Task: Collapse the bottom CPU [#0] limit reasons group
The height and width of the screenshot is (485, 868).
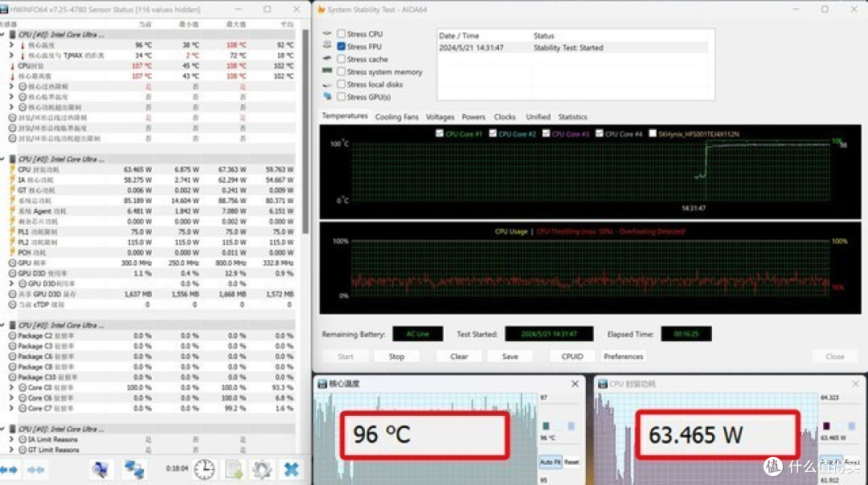Action: click(2, 429)
